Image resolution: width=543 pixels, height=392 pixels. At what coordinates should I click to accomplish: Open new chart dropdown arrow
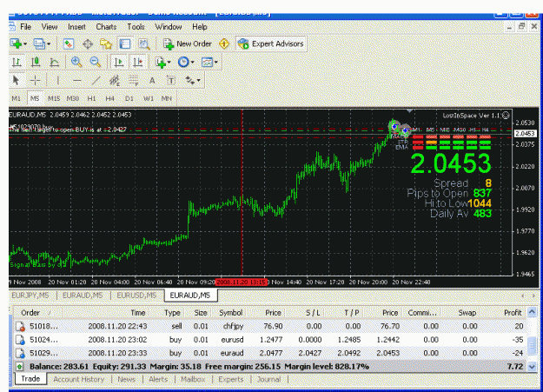(25, 44)
